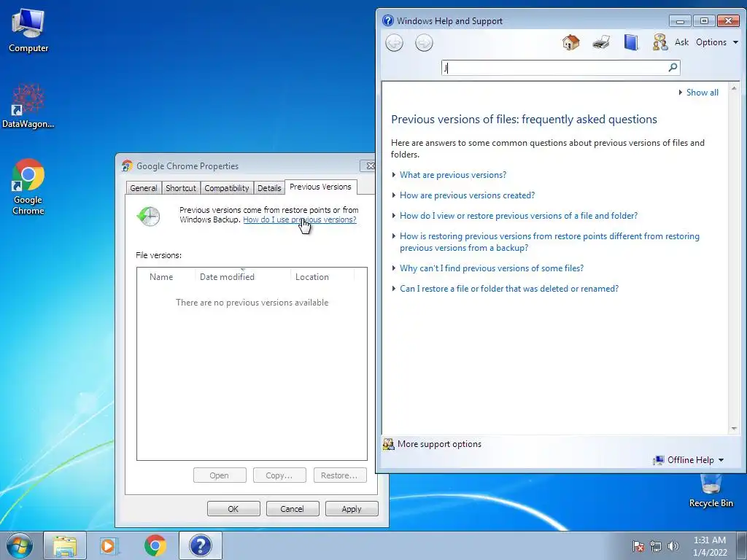Select the Google Chrome desktop shortcut

(x=28, y=187)
